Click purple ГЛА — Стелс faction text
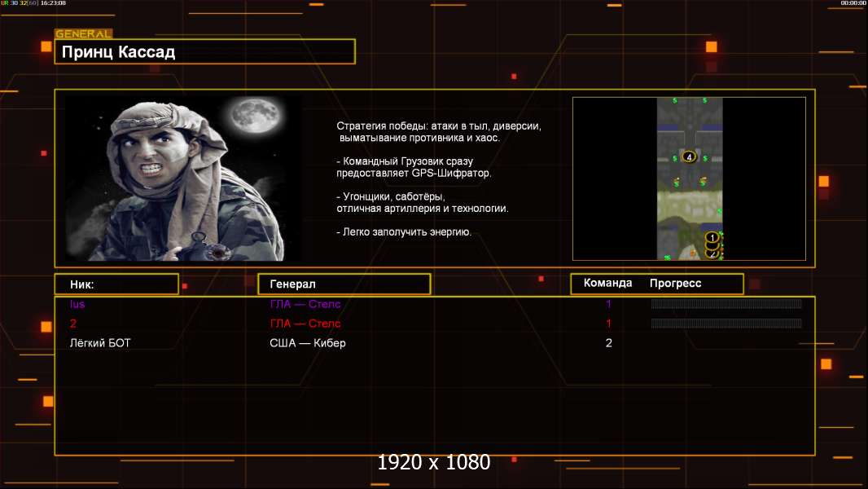Image resolution: width=868 pixels, height=489 pixels. coord(305,304)
